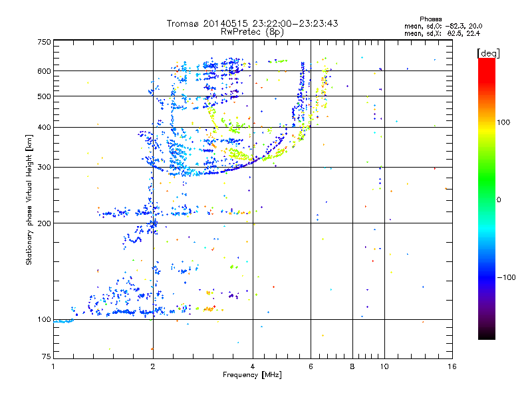Click the 'RwPretec (8p)' subtitle
Viewport: 532px width, 399px height.
252,32
